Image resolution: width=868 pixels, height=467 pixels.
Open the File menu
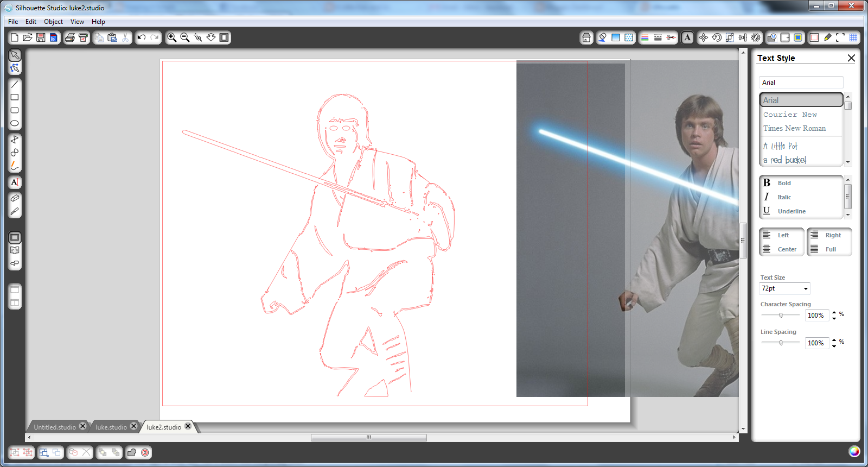click(13, 22)
